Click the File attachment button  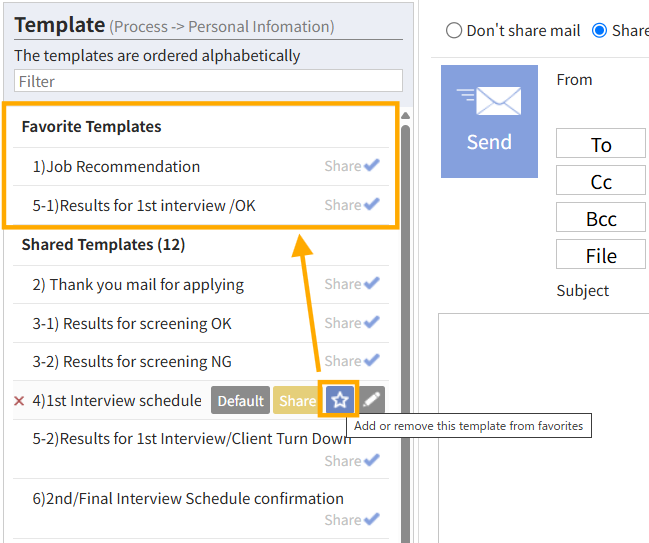[601, 254]
